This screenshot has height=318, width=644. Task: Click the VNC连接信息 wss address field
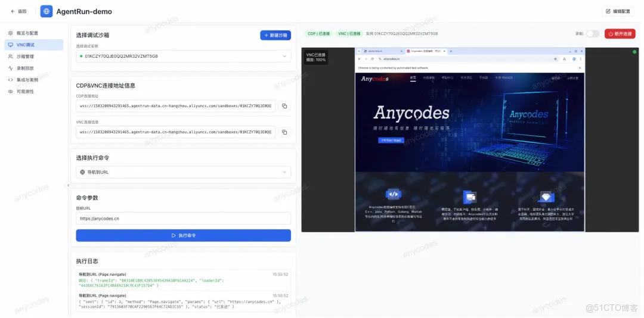(176, 132)
